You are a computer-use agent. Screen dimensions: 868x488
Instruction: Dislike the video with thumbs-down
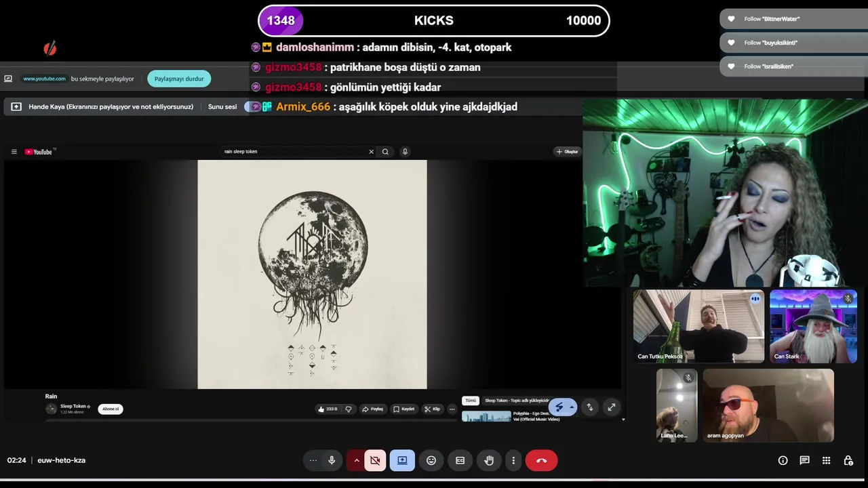[x=349, y=409]
